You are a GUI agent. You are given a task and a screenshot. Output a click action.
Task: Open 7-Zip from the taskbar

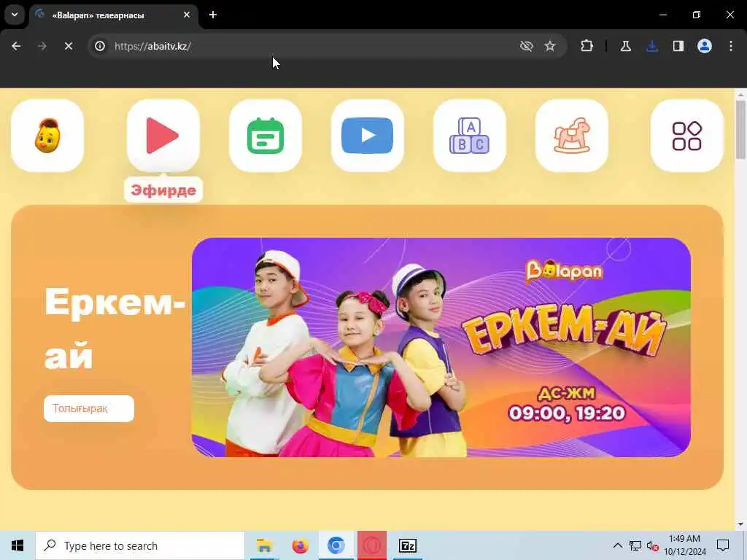(x=408, y=545)
